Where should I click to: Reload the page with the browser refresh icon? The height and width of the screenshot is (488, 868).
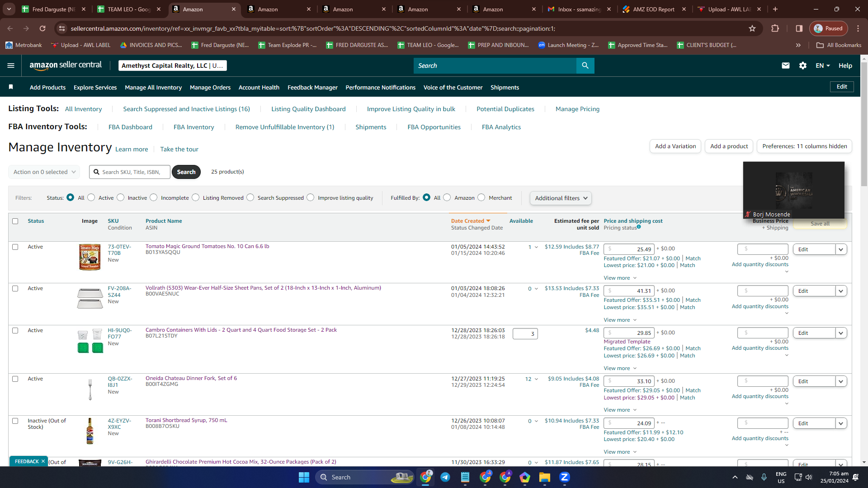[x=42, y=28]
